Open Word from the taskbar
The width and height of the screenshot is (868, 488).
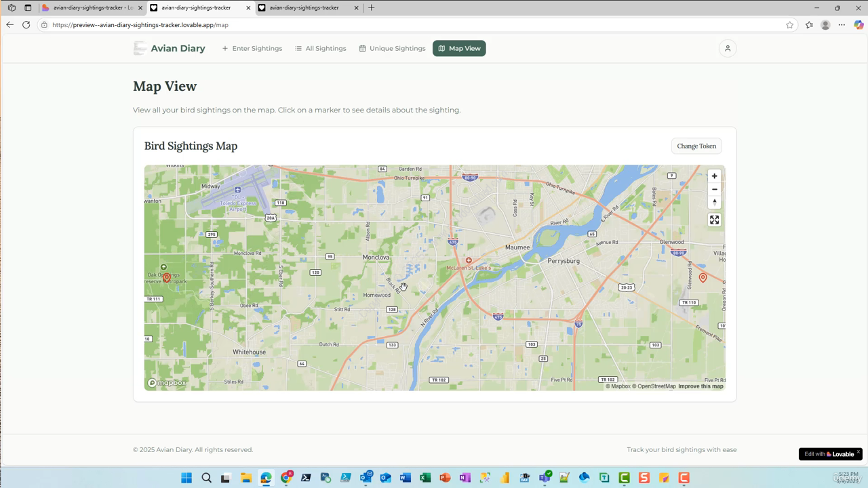406,478
